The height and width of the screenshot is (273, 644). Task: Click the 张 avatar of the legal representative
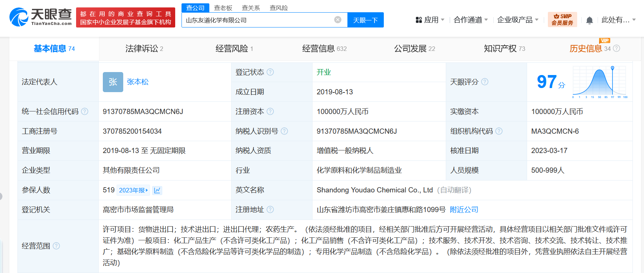tap(113, 82)
